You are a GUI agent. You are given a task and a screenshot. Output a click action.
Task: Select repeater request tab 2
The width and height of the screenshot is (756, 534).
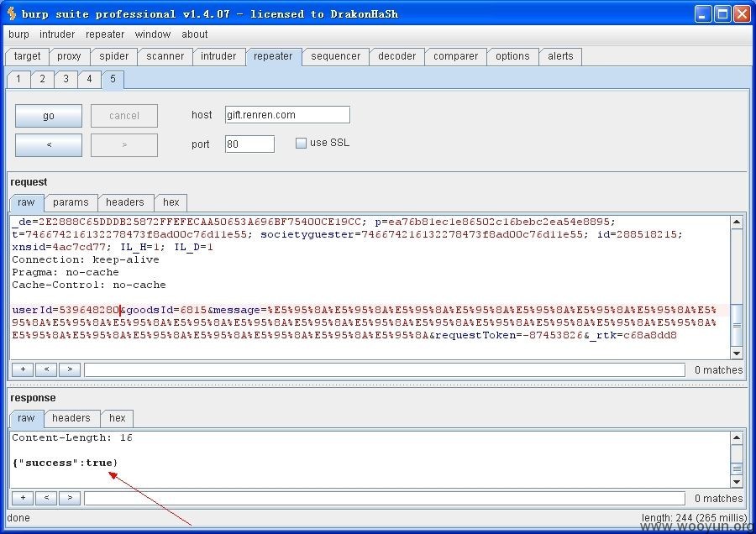[x=43, y=79]
